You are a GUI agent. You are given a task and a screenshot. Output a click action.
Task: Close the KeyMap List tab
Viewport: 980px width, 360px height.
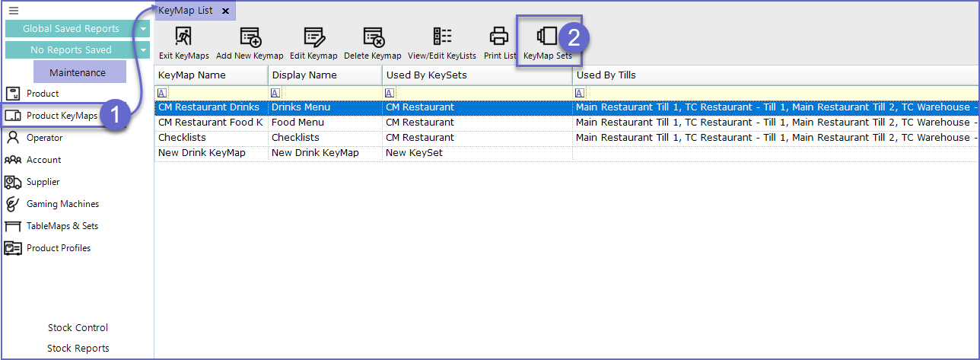[x=226, y=11]
